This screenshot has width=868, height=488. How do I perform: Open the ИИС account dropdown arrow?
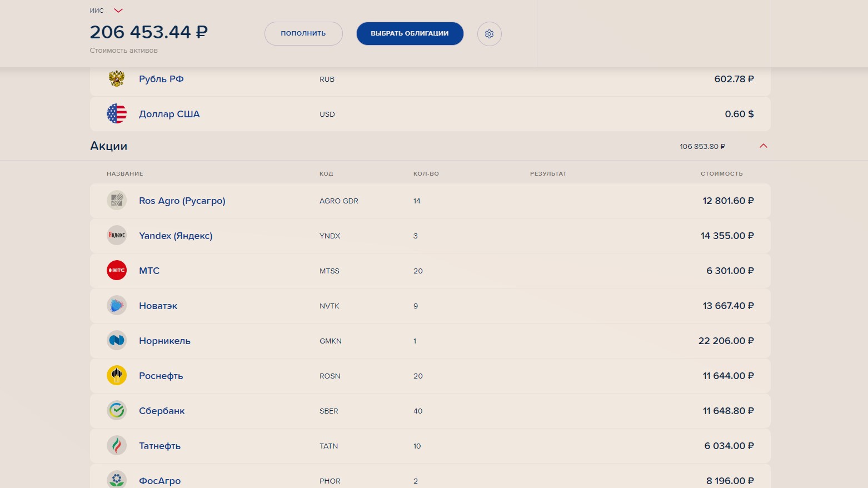118,11
